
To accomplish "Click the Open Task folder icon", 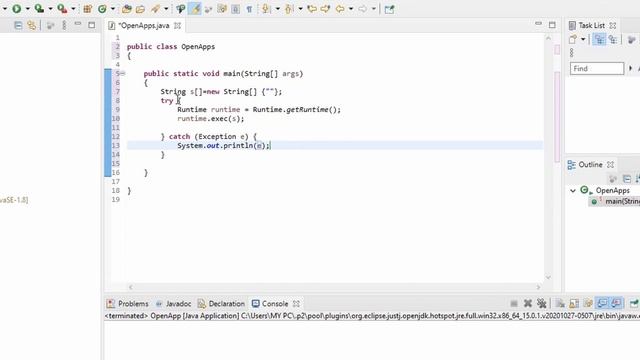I will [140, 9].
